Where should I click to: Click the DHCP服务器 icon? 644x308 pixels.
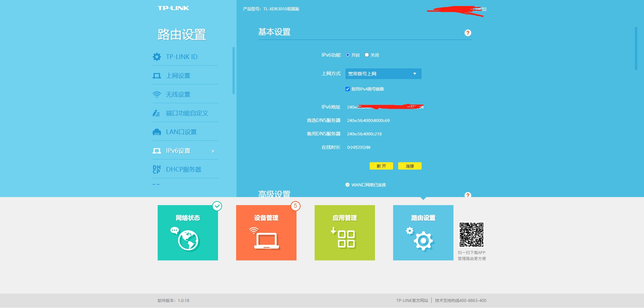tap(156, 170)
